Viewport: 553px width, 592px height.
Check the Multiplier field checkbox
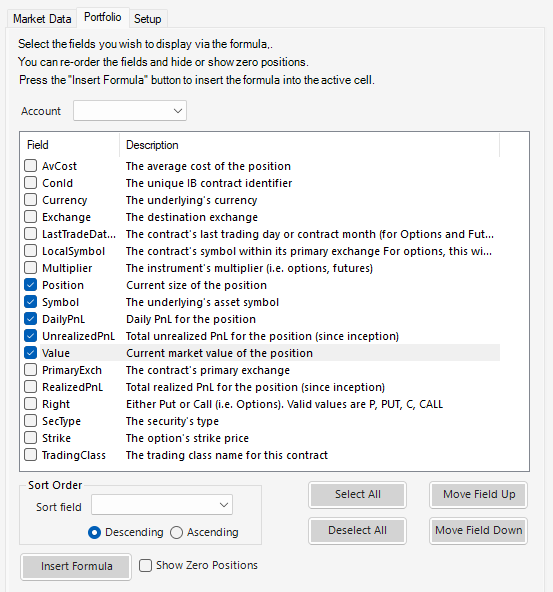tap(31, 267)
